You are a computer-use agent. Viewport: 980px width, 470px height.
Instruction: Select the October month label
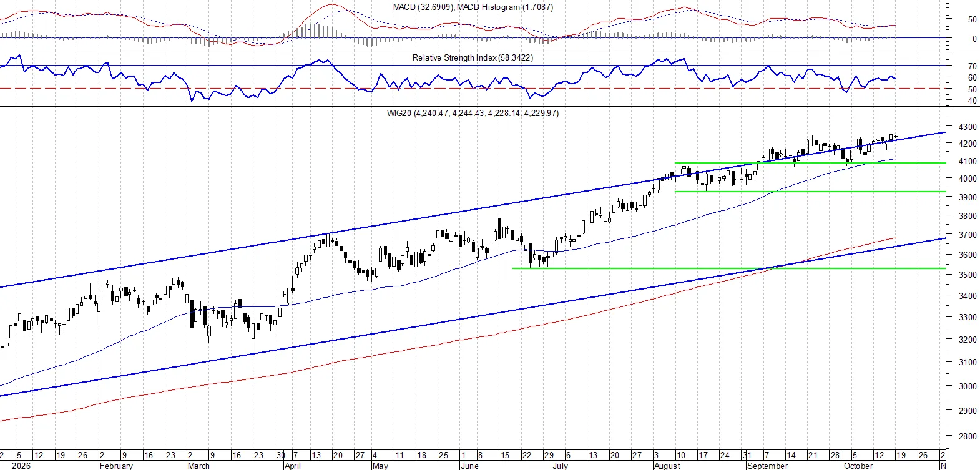(x=858, y=466)
